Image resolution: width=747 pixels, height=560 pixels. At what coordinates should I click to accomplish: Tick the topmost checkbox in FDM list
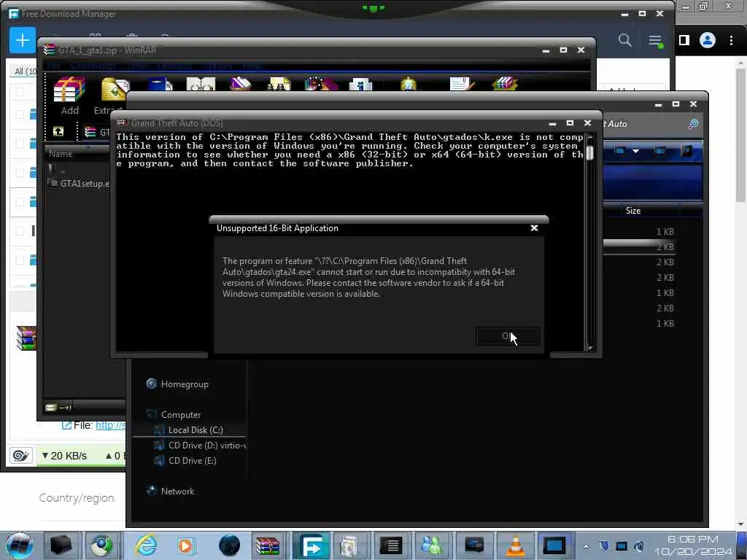pyautogui.click(x=20, y=91)
